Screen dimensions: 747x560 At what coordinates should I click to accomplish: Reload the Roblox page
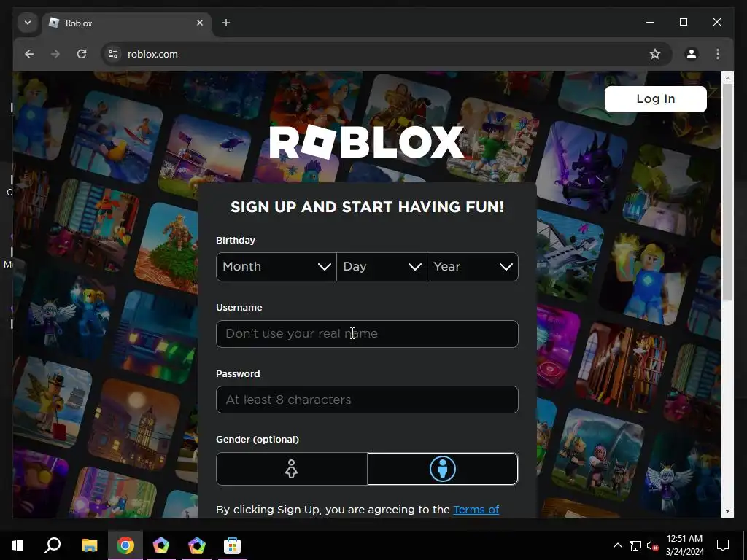tap(82, 54)
